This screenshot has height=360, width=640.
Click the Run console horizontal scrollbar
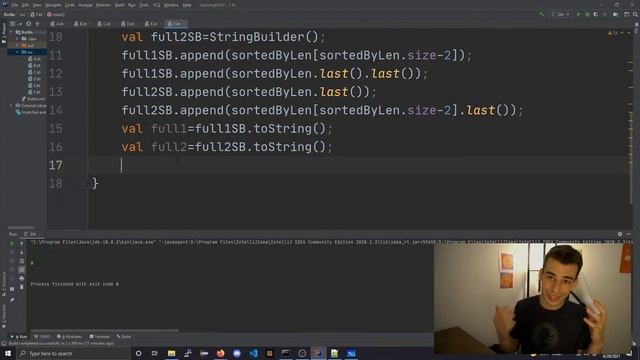pos(104,330)
